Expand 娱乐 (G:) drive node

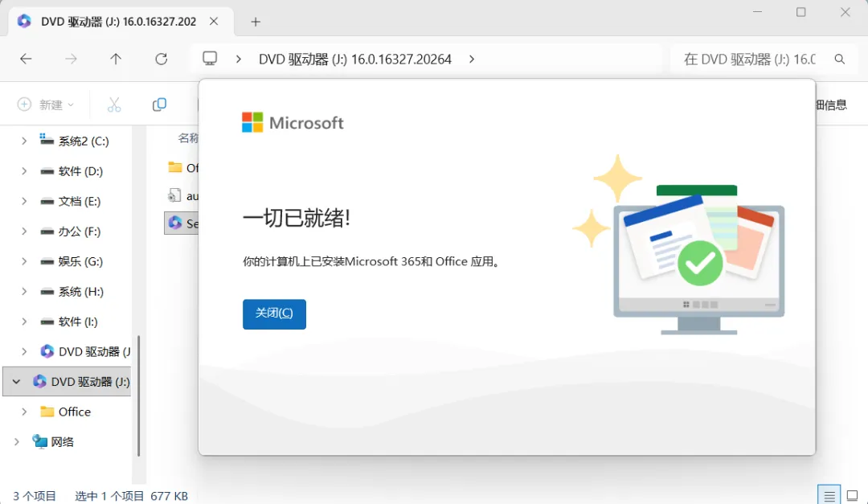(24, 261)
